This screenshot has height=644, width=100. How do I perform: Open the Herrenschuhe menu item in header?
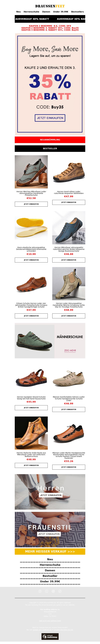[31, 12]
